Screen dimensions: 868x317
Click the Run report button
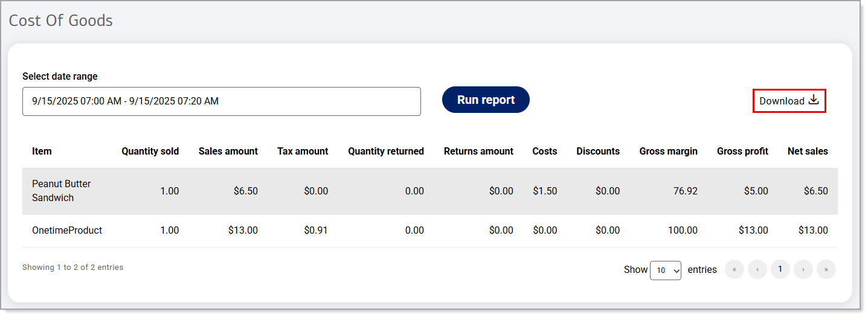(x=486, y=100)
